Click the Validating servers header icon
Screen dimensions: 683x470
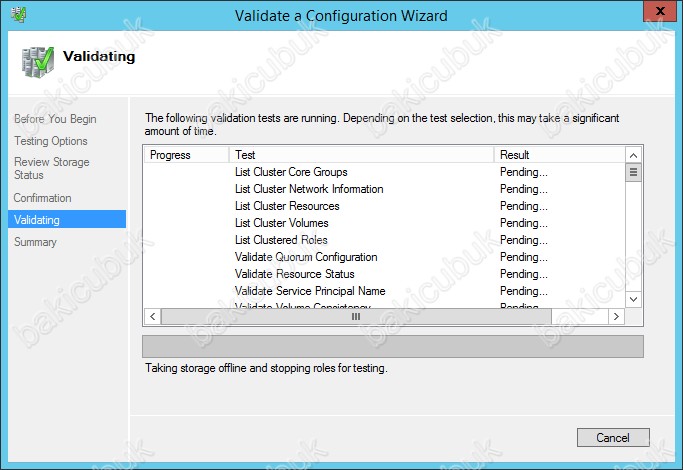point(38,62)
